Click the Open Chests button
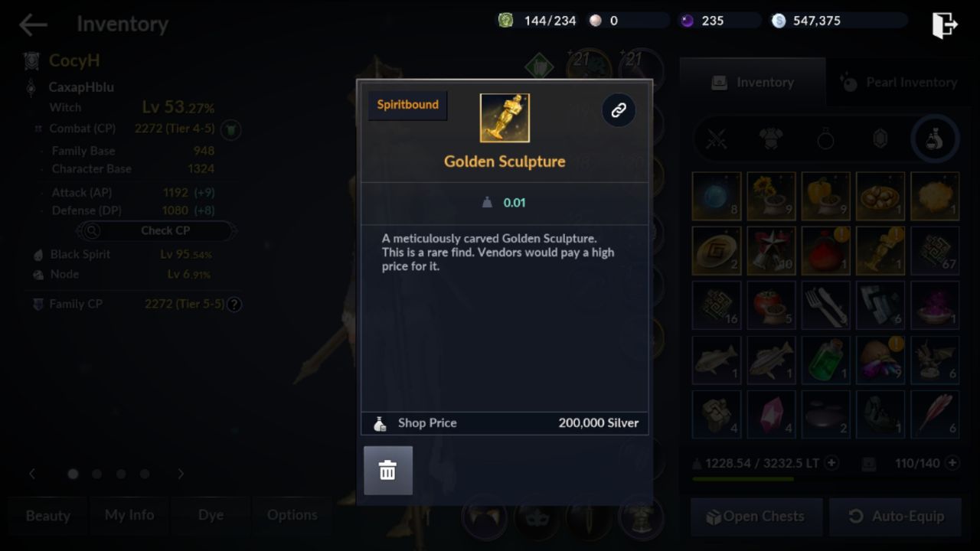980x551 pixels. (756, 517)
